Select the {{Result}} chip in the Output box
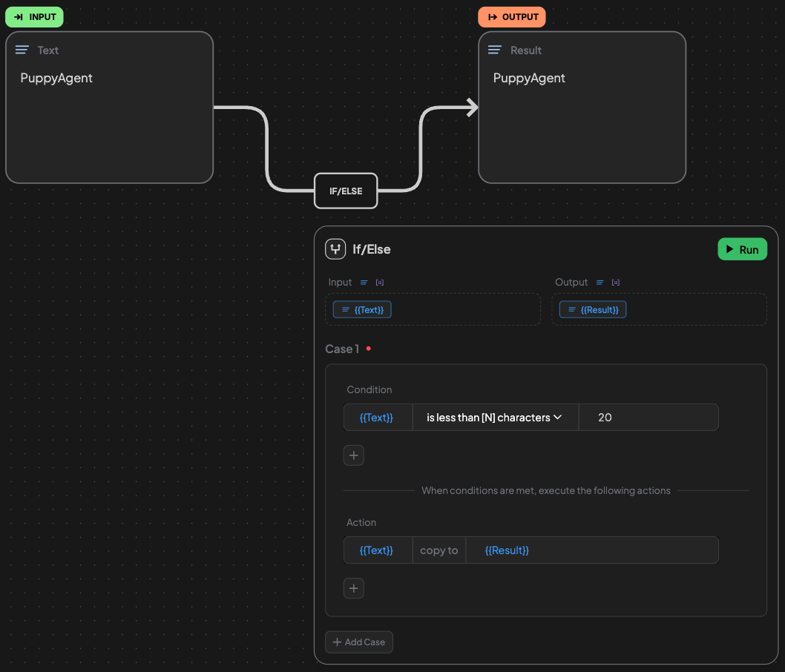The width and height of the screenshot is (785, 672). (593, 309)
